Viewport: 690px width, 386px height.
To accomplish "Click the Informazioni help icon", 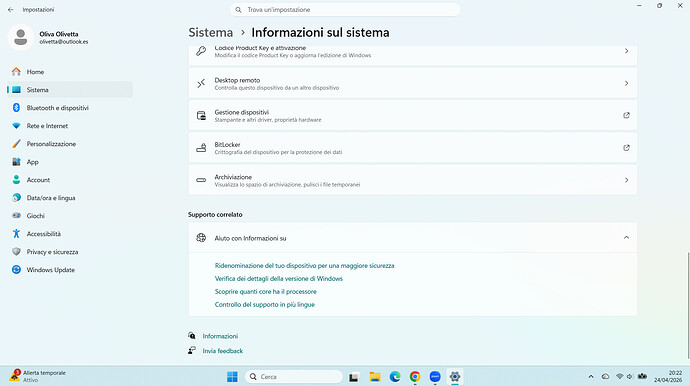I will pos(192,336).
